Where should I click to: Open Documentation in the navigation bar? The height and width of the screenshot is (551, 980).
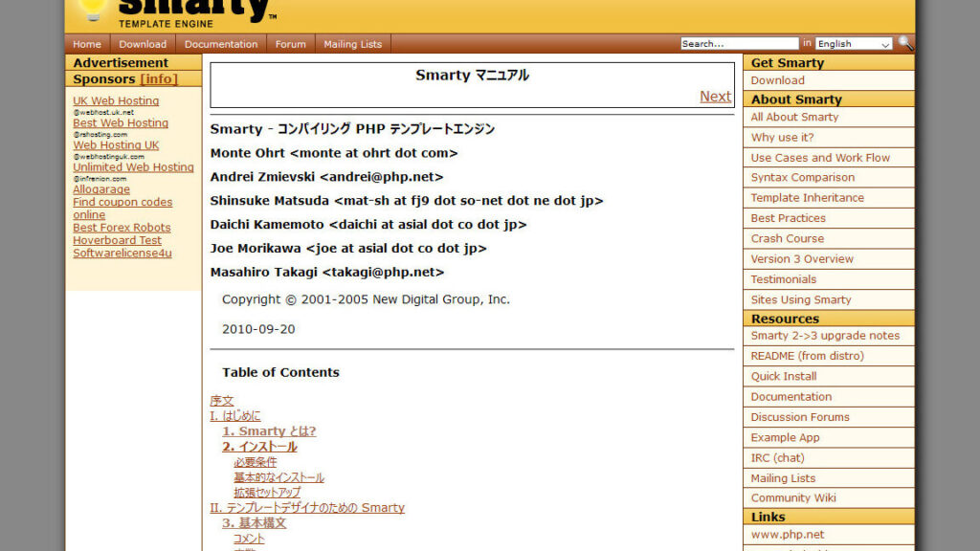tap(221, 44)
